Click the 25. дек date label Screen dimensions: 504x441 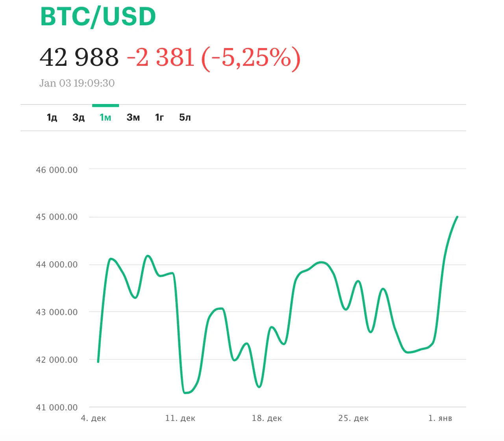pyautogui.click(x=354, y=418)
